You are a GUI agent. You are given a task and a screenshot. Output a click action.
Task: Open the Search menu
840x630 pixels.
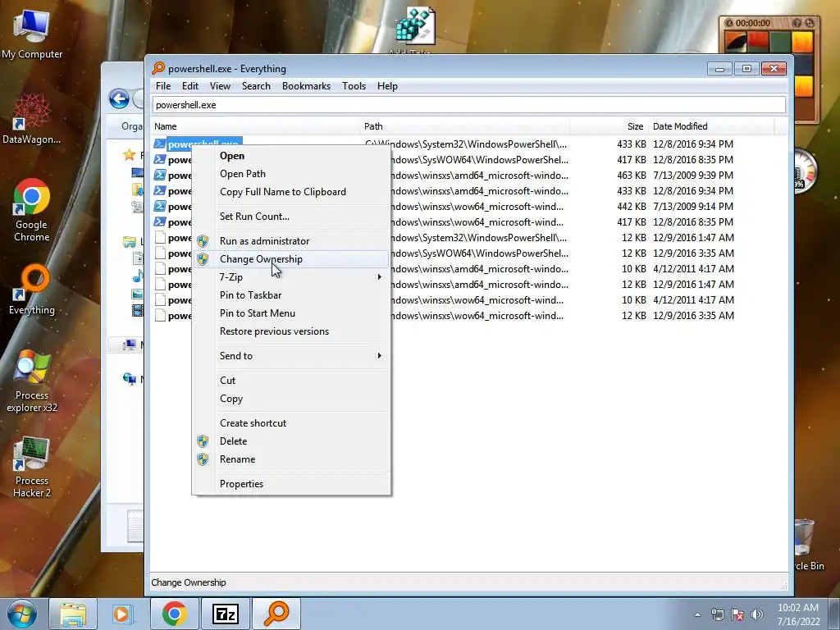(256, 86)
